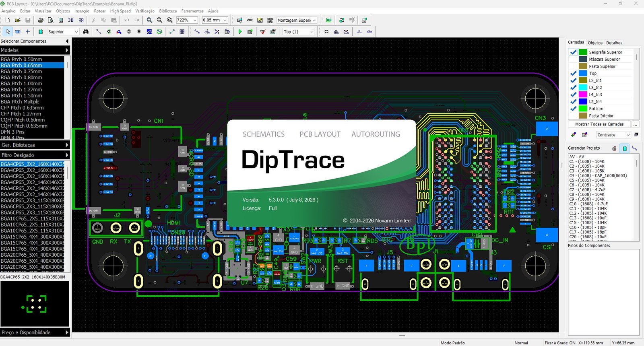Expand the Modelos panel
Image resolution: width=644 pixels, height=346 pixels.
pos(35,50)
